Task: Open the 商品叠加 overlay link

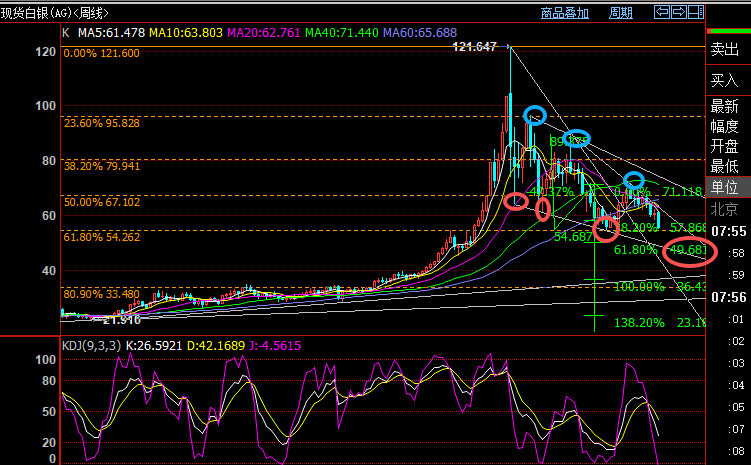Action: point(565,13)
